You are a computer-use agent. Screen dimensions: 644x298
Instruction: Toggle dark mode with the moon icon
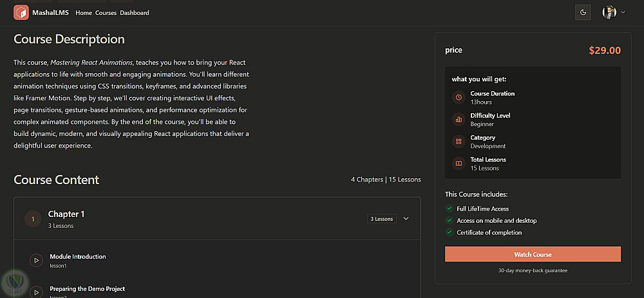[x=583, y=12]
